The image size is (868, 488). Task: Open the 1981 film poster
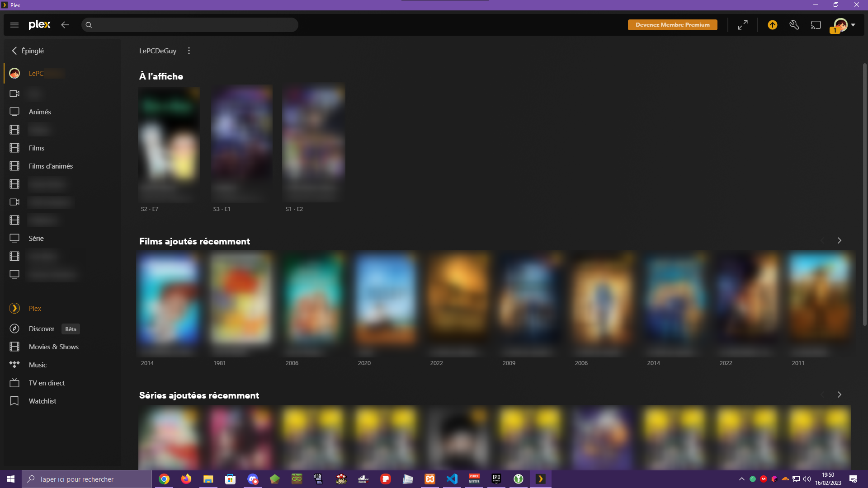(241, 298)
